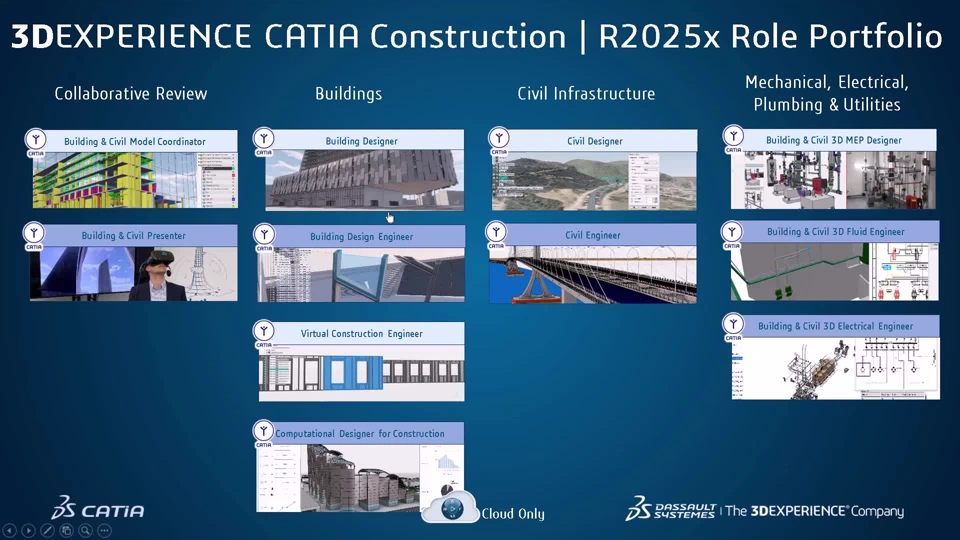Viewport: 960px width, 540px height.
Task: Open the see all slides view
Action: tap(66, 530)
